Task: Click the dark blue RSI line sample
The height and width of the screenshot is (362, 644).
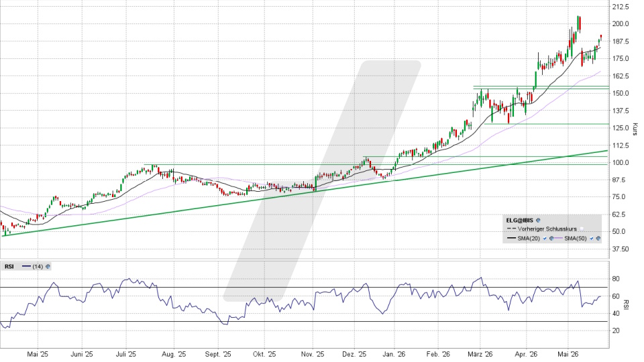Action: [26, 267]
